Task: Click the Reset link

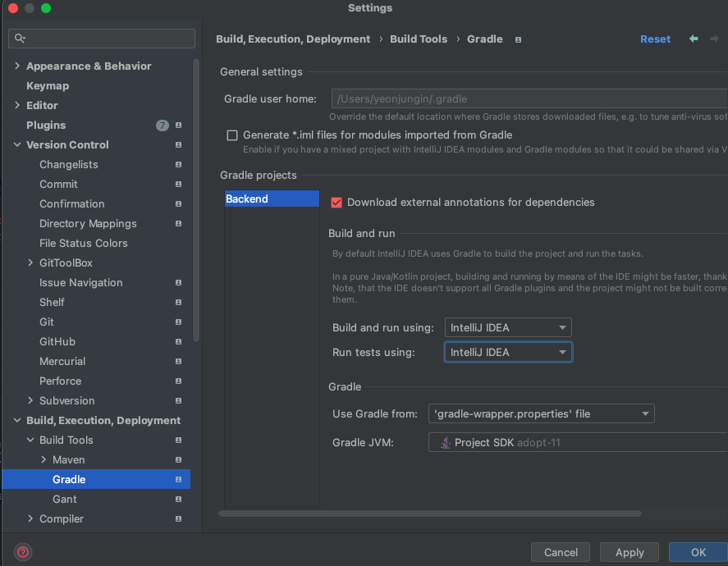Action: click(x=655, y=39)
